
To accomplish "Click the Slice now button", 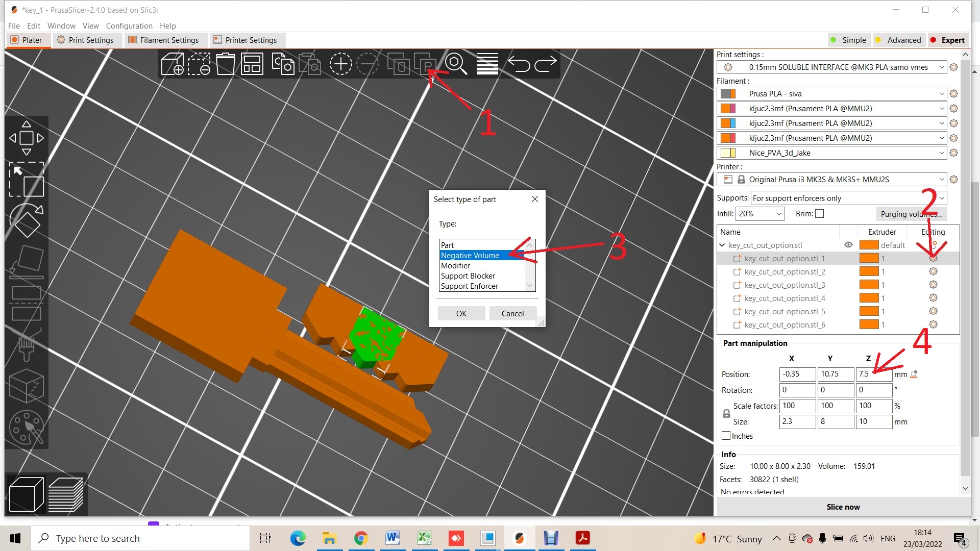I will click(843, 507).
